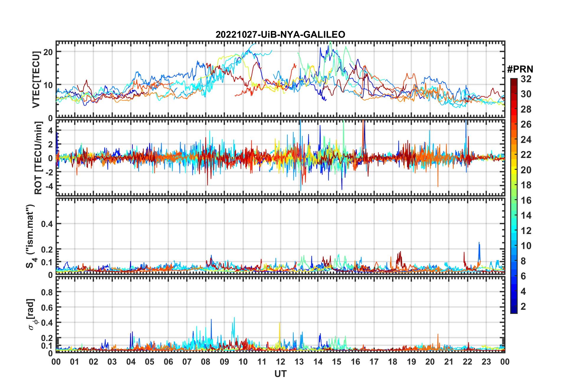Screen dimensions: 561x392
Task: Click colorbar tick label 24
Action: pos(526,140)
